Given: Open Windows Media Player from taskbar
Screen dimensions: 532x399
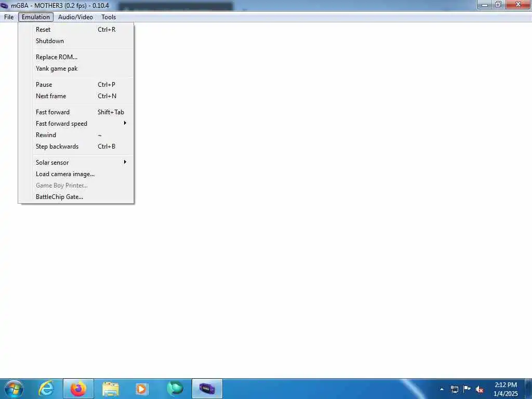Looking at the screenshot, I should point(141,389).
